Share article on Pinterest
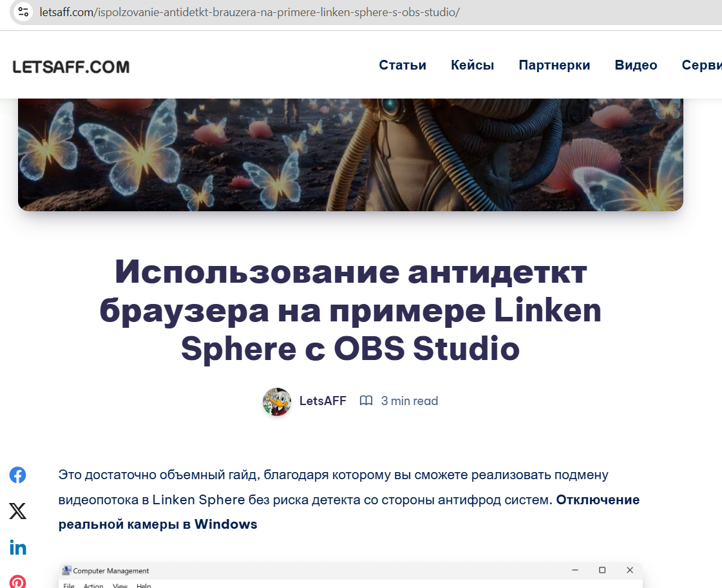 click(x=18, y=582)
